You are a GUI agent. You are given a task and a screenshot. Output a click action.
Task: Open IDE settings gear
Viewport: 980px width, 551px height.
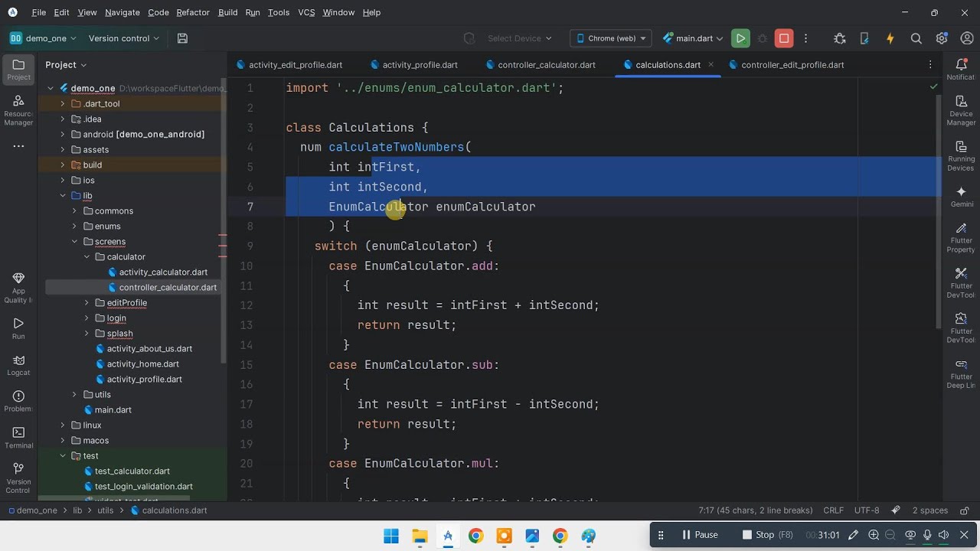942,38
